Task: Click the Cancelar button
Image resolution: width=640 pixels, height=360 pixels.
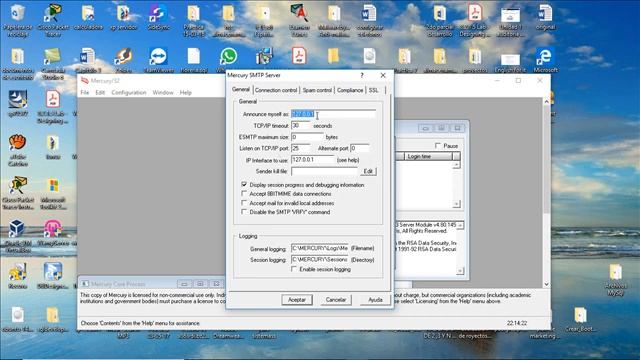Action: coord(336,300)
